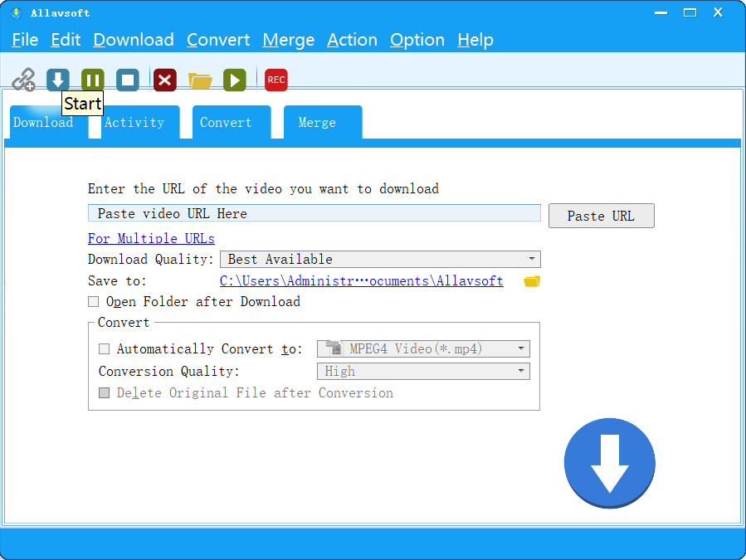
Task: Start screen recording with the REC icon
Action: pos(275,79)
